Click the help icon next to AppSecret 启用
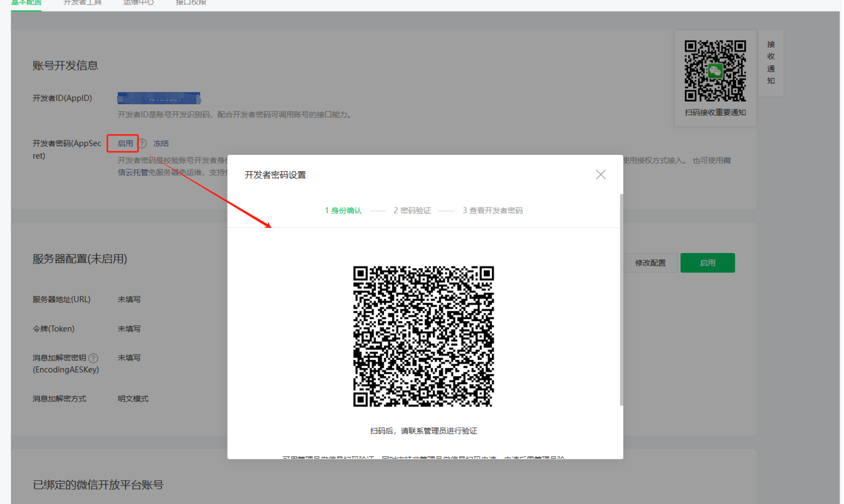Screen dimensions: 844x504 coord(143,144)
